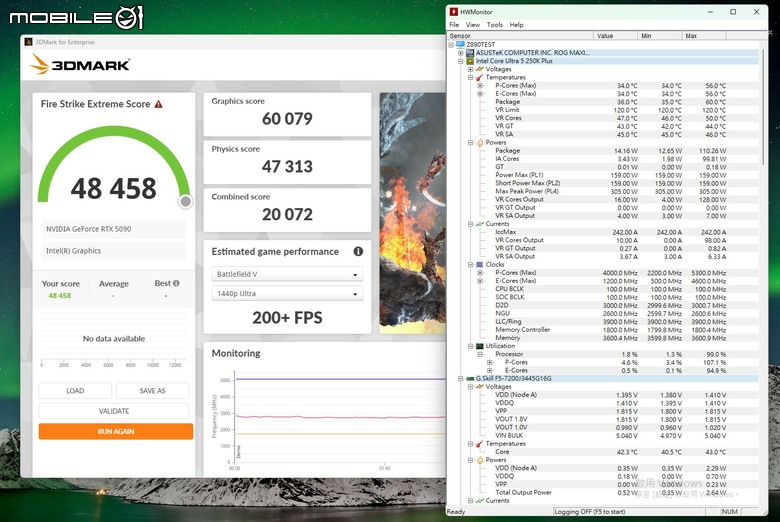Click the Combined score 20 072 card
Screen dimensions: 780x522
click(288, 210)
